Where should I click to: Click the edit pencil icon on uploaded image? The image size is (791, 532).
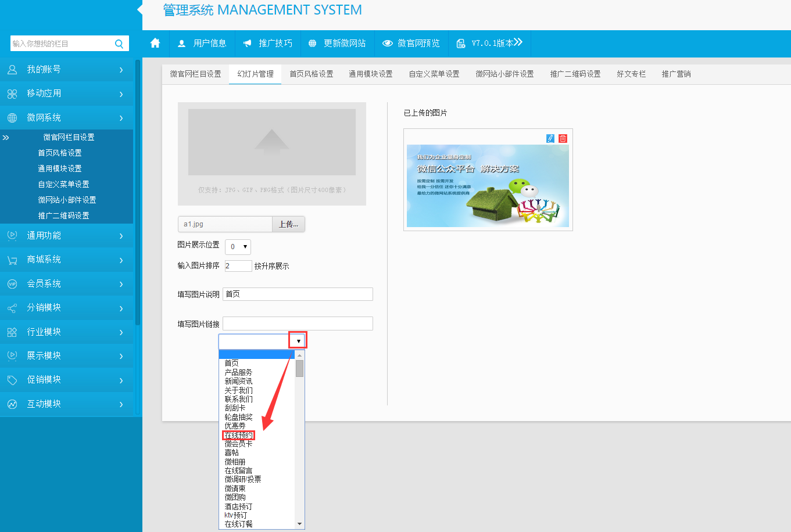[550, 138]
